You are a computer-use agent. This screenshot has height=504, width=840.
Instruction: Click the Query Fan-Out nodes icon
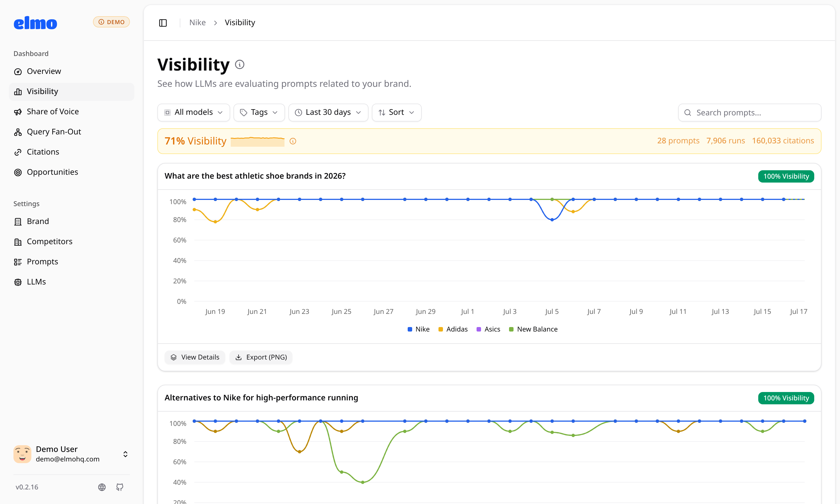pos(18,132)
